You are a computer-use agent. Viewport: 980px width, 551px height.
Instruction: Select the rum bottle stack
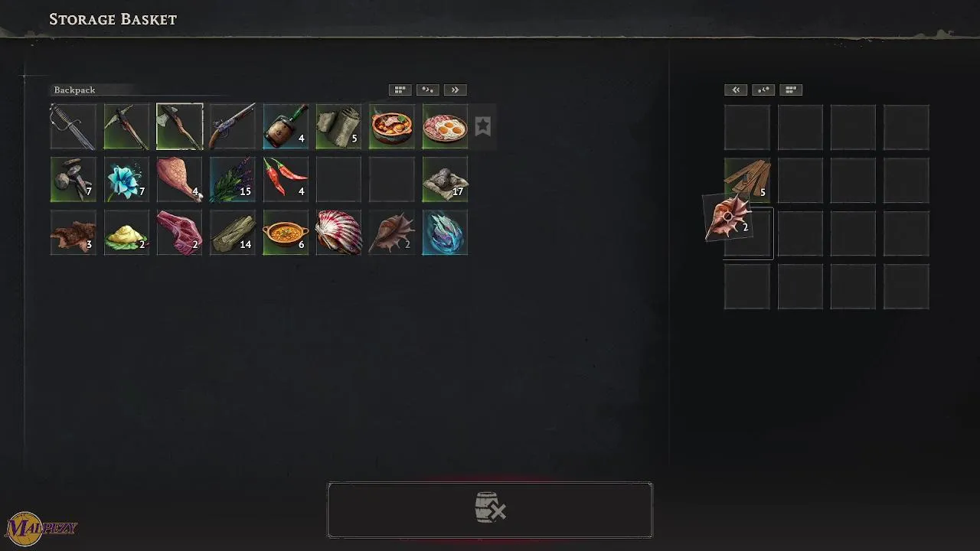[286, 126]
